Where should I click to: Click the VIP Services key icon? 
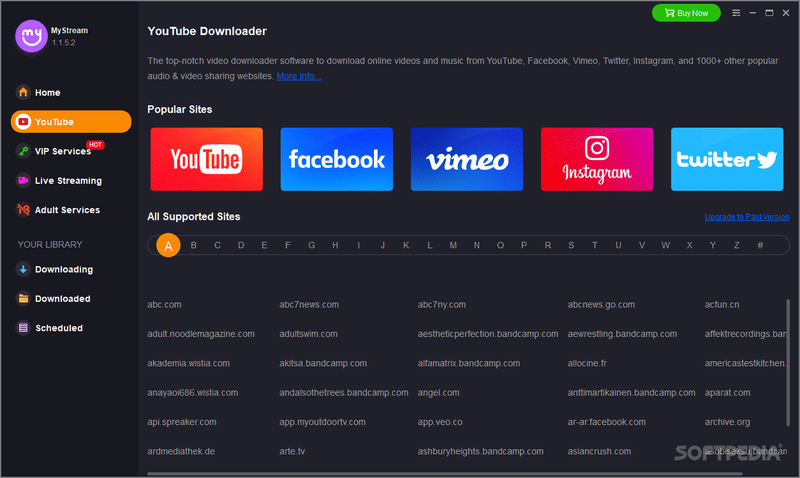[x=23, y=151]
